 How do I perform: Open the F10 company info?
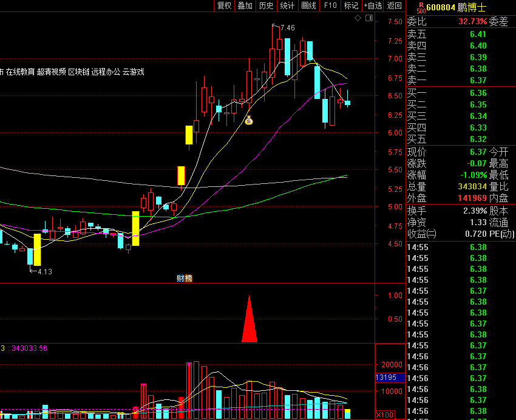(330, 5)
